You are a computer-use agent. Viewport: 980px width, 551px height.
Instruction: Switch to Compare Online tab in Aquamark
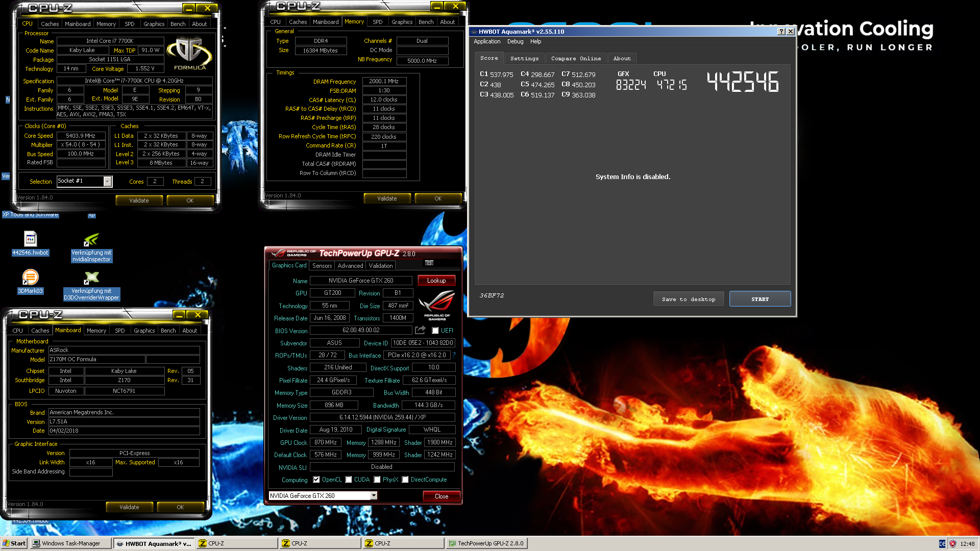pos(576,59)
